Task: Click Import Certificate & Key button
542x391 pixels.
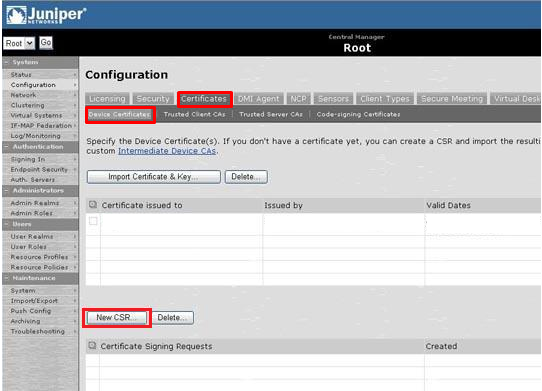Action: point(153,177)
